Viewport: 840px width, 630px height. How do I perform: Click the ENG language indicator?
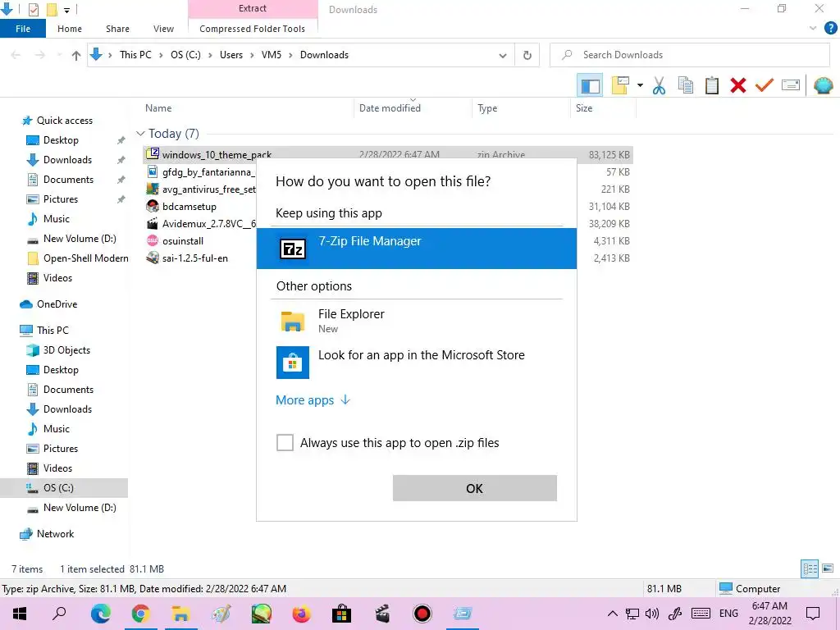click(728, 614)
